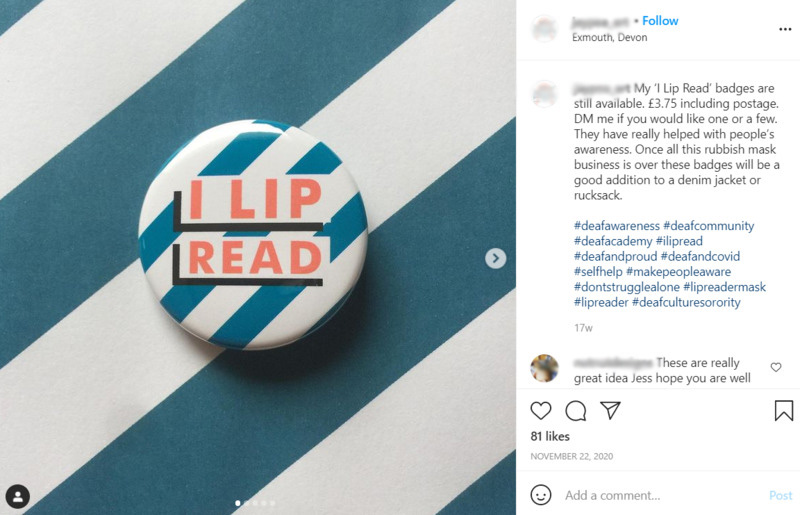Go to the next photo with arrow
The height and width of the screenshot is (515, 800).
coord(495,258)
